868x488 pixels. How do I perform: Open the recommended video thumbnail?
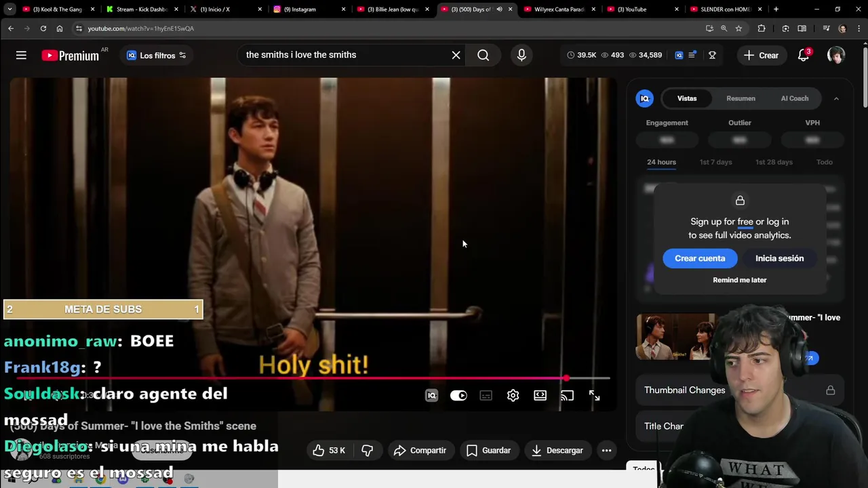pyautogui.click(x=675, y=336)
